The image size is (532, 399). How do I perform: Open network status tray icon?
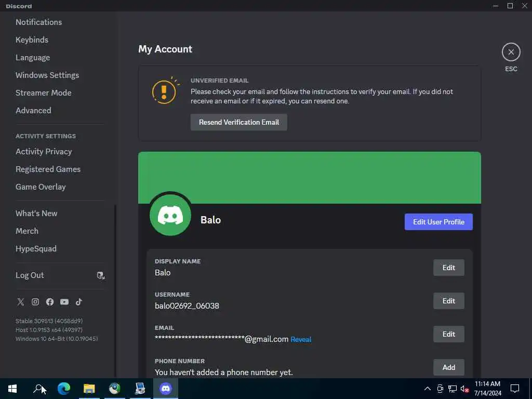point(453,389)
